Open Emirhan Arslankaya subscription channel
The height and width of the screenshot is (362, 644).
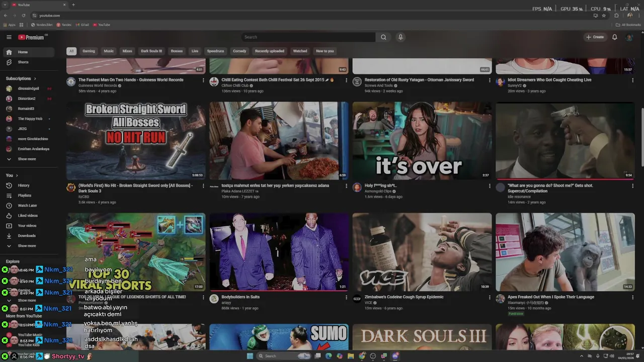pos(29,149)
